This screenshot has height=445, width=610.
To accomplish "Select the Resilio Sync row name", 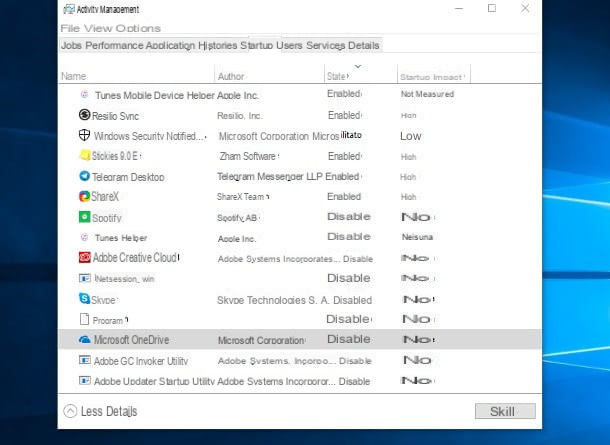I will pos(116,116).
